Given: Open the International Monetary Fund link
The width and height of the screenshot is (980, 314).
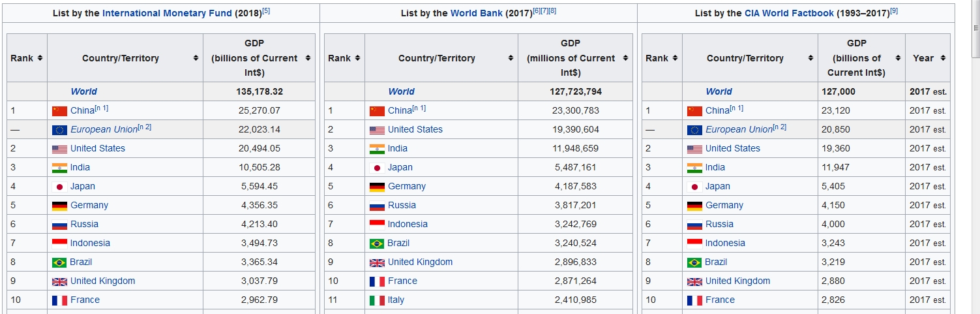Looking at the screenshot, I should pyautogui.click(x=166, y=13).
